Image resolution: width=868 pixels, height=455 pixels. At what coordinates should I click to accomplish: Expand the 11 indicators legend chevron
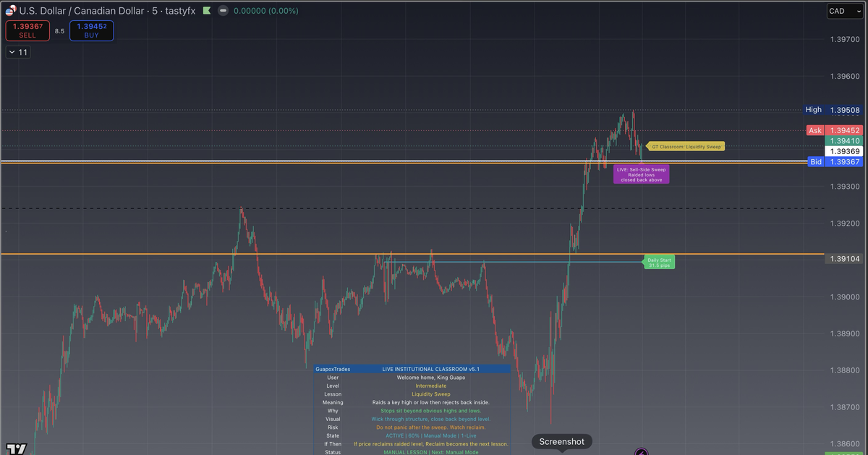click(17, 52)
